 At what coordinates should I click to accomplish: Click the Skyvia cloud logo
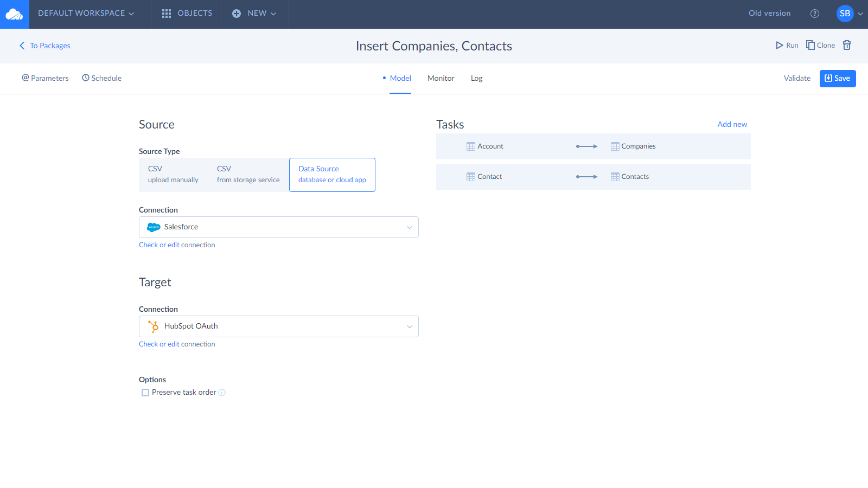pyautogui.click(x=14, y=14)
